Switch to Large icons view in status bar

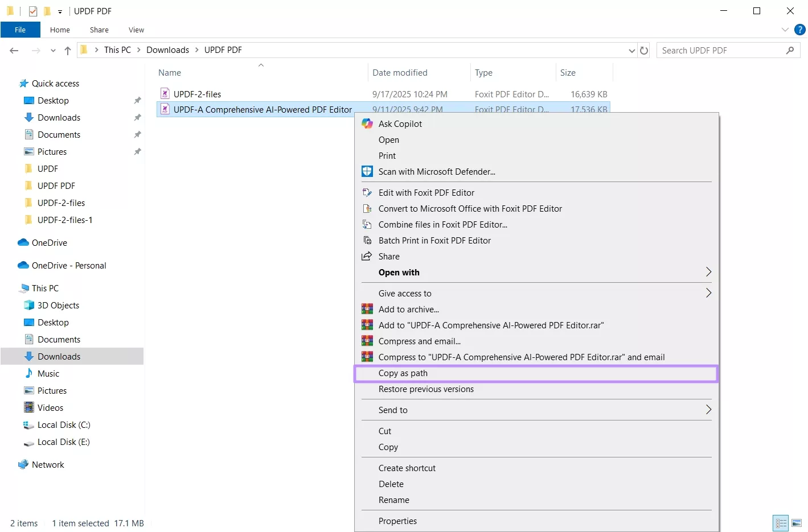797,523
